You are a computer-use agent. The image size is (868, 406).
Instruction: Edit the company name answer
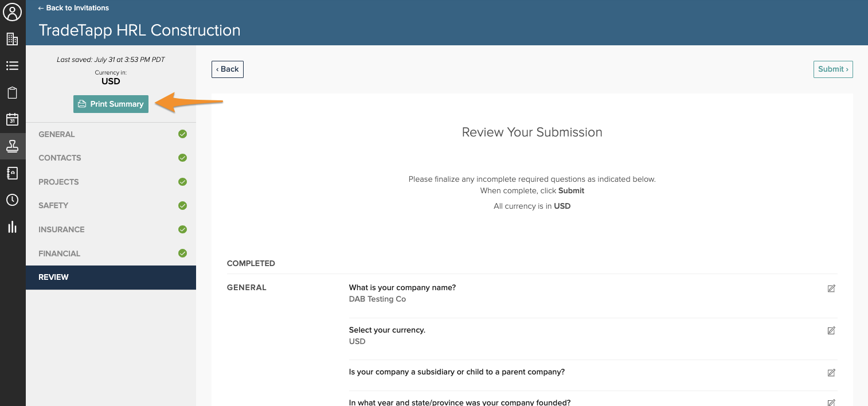(831, 288)
